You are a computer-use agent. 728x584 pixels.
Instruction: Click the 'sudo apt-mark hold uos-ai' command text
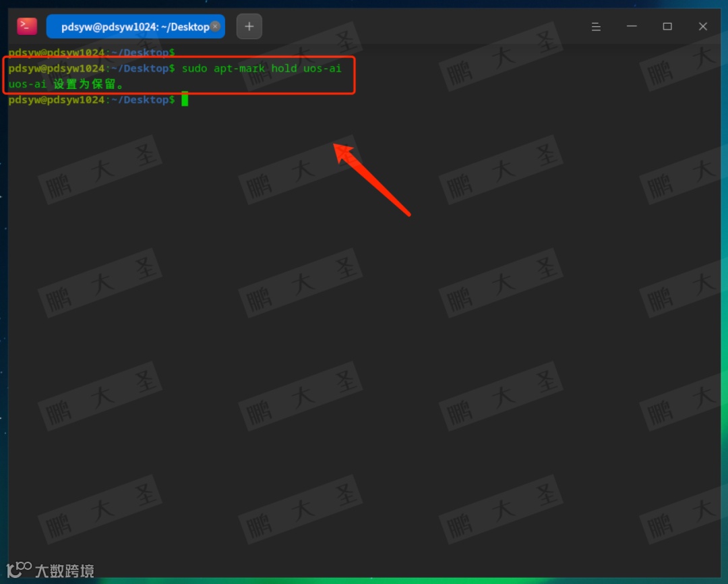(262, 68)
